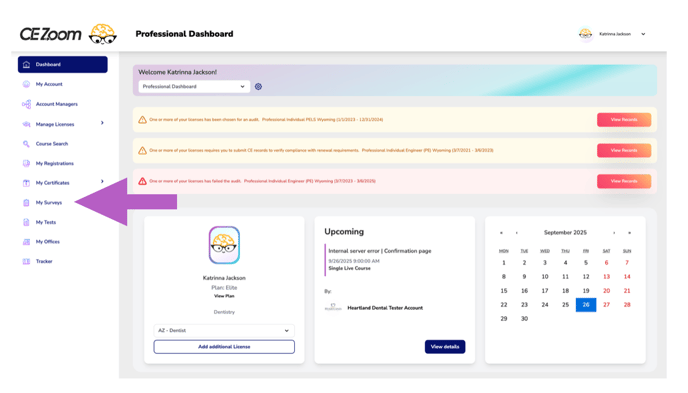The width and height of the screenshot is (688, 393).
Task: Click 'Internal server error | Confirmation page' course title
Action: click(x=380, y=251)
